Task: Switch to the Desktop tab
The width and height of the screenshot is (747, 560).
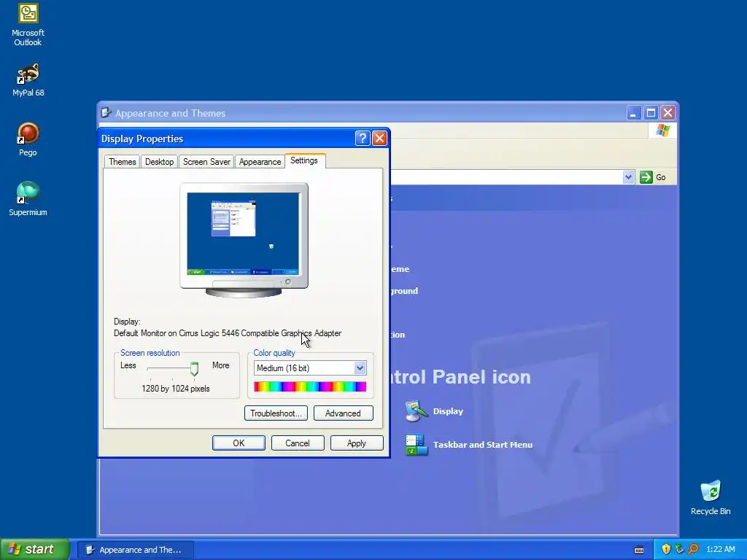Action: tap(159, 162)
